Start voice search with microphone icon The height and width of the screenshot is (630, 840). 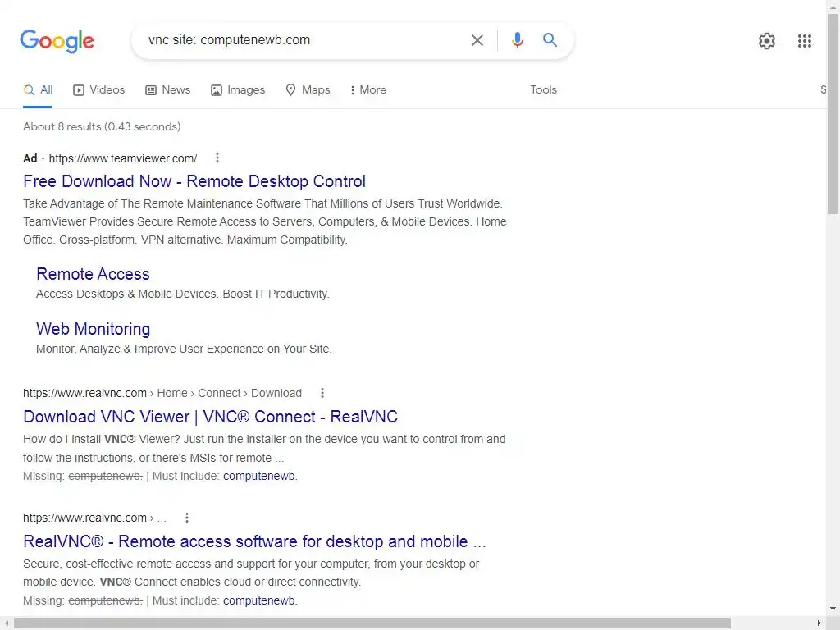tap(517, 40)
